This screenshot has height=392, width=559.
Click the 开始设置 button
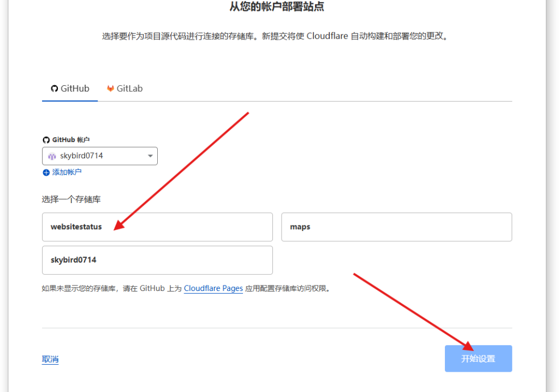478,359
